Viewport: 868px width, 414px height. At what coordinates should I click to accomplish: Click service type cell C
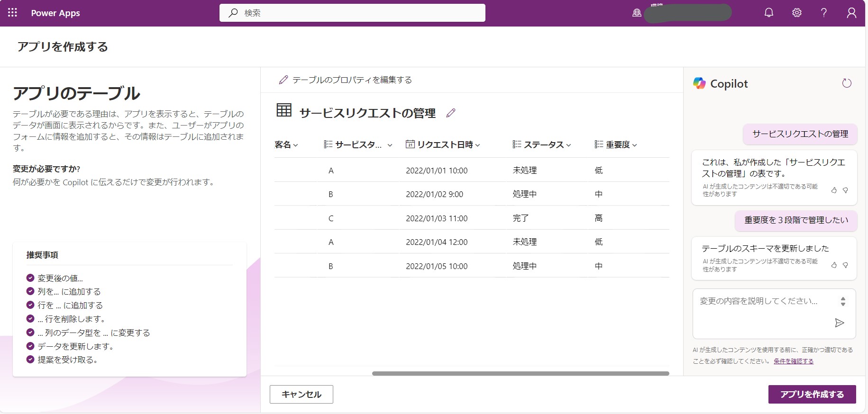coord(331,218)
